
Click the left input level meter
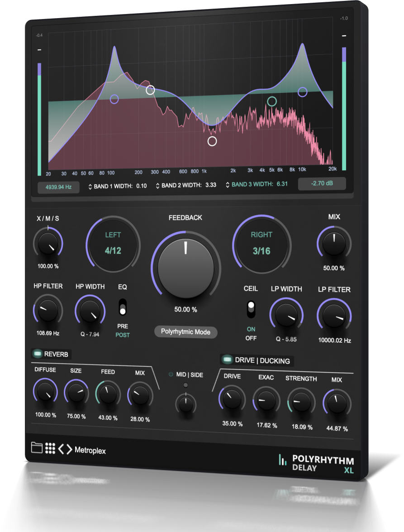(39, 119)
